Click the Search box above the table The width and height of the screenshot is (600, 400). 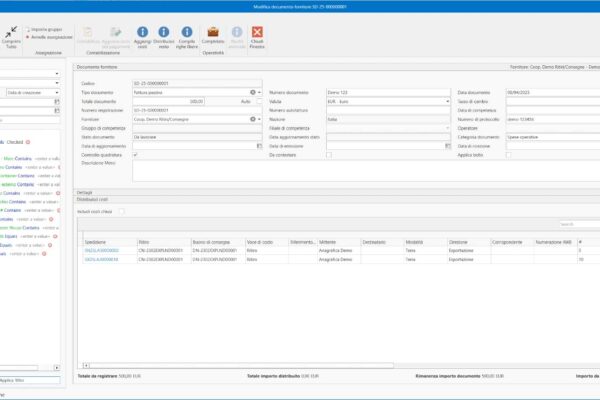[579, 224]
